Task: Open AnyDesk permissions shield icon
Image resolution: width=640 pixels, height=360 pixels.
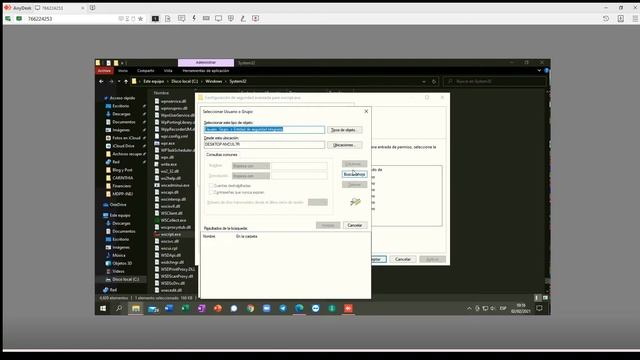Action: tap(231, 18)
